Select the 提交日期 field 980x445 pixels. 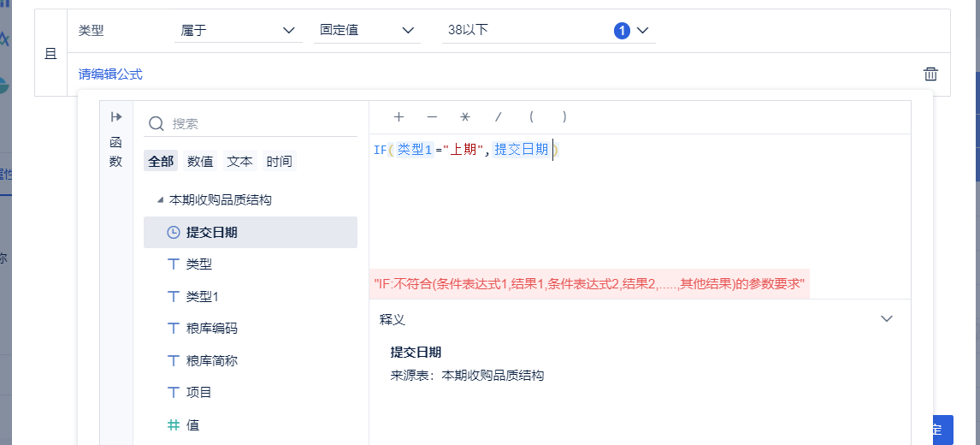click(251, 232)
